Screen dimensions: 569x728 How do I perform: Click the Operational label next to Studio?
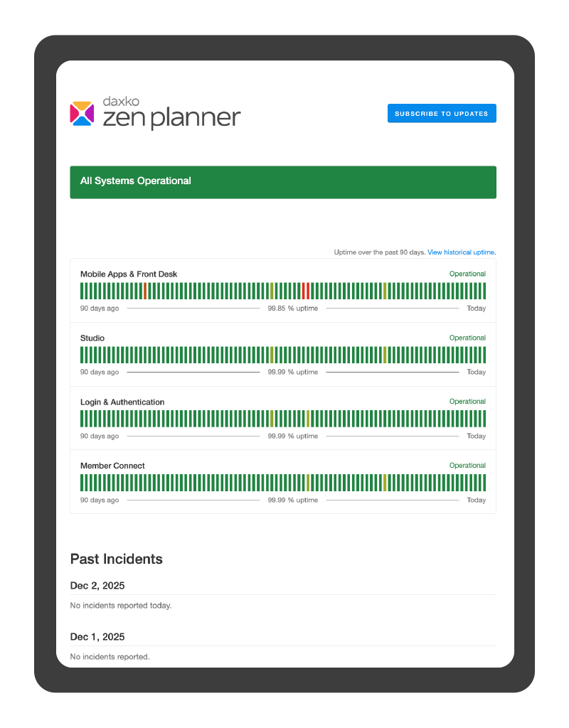pyautogui.click(x=467, y=338)
